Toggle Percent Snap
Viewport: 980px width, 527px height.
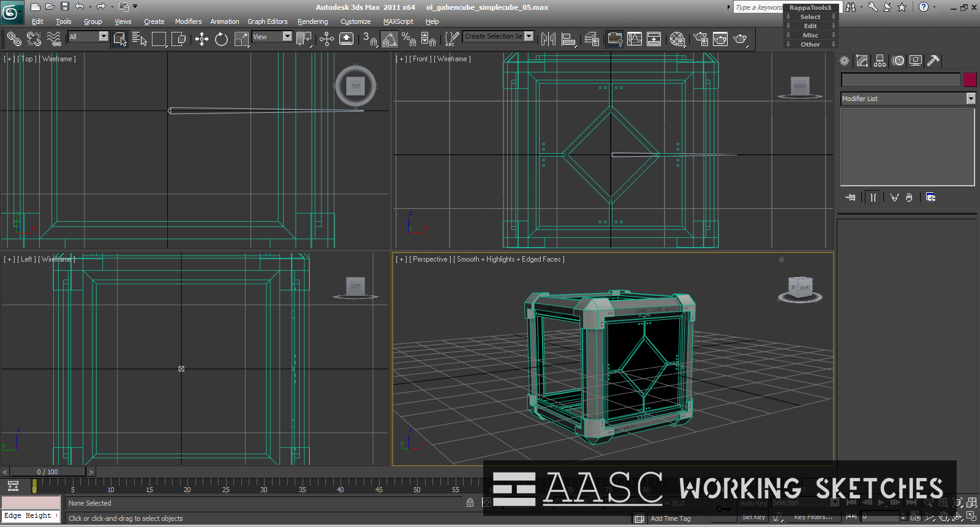pyautogui.click(x=409, y=39)
